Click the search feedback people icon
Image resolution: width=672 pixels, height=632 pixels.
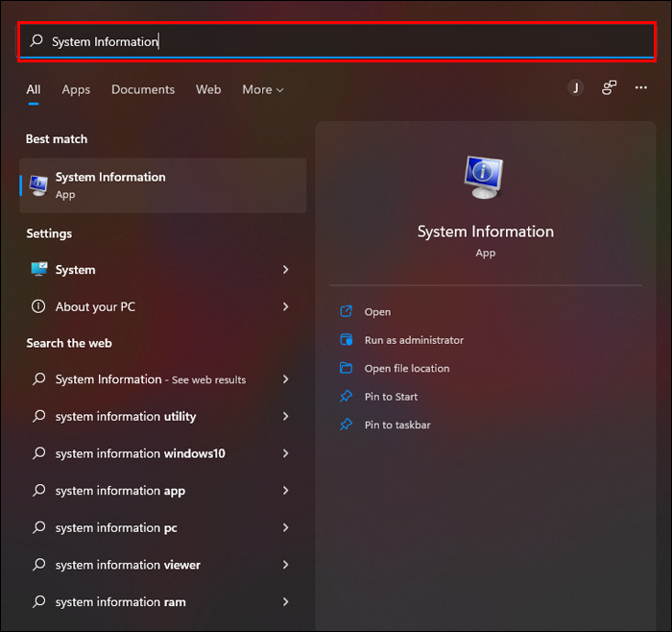[x=609, y=88]
